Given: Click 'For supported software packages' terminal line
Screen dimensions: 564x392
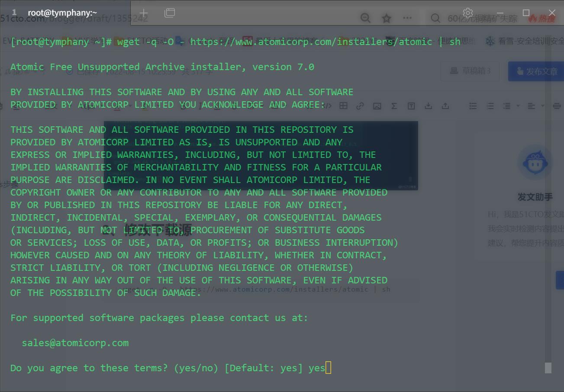Looking at the screenshot, I should [x=159, y=318].
